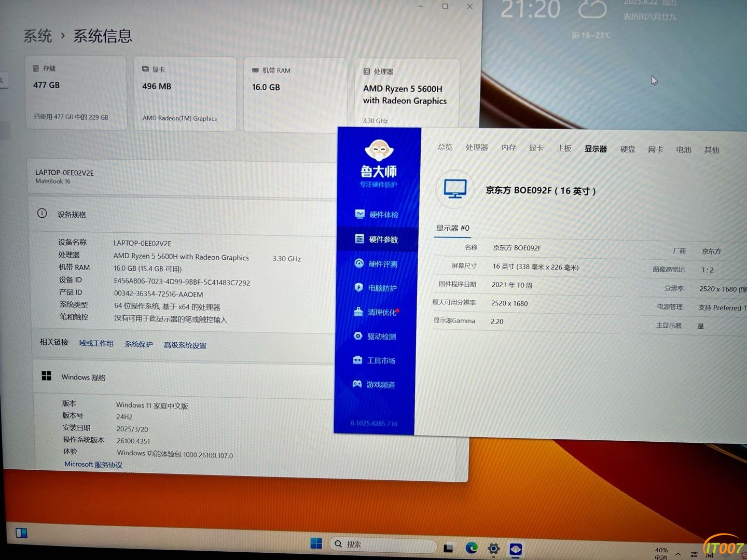This screenshot has height=560, width=747.
Task: Switch to 总览 tab
Action: tap(445, 147)
